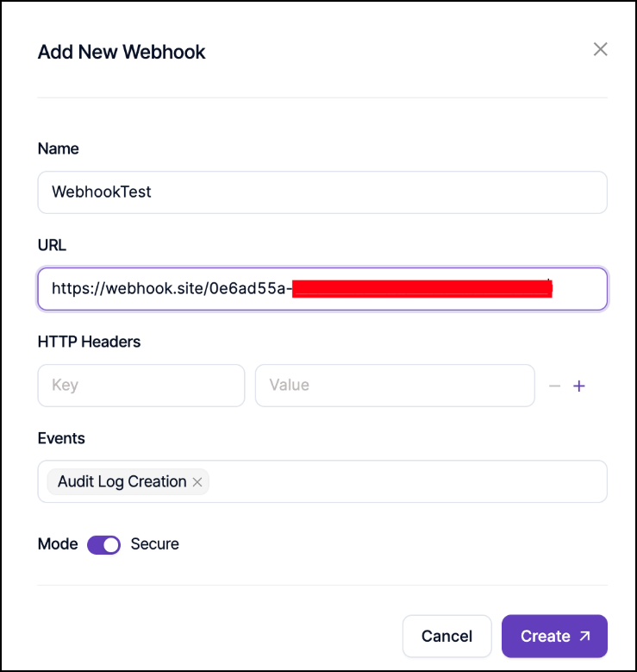Click the URL field label
The height and width of the screenshot is (672, 637).
(52, 245)
